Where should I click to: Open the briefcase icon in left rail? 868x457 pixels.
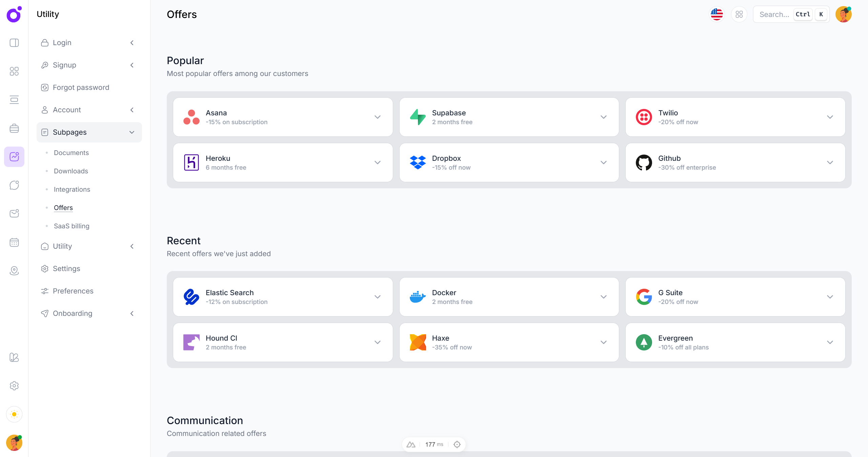pyautogui.click(x=14, y=128)
